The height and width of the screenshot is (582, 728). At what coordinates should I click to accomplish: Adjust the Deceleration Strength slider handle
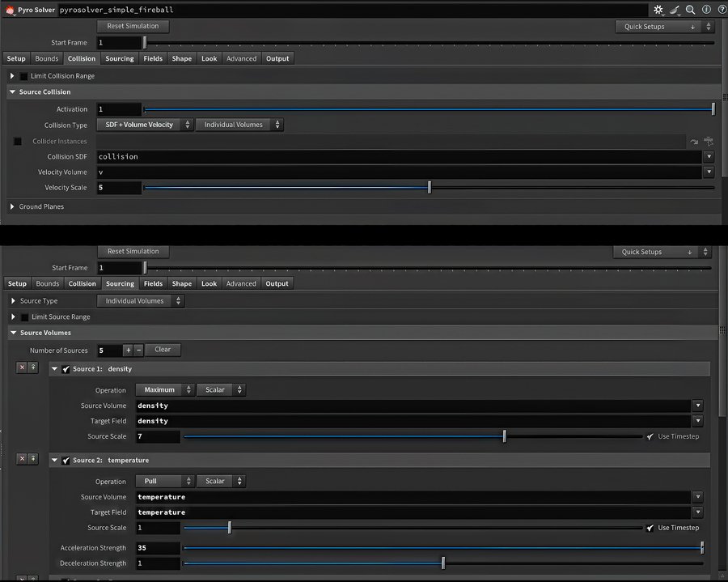click(x=443, y=563)
